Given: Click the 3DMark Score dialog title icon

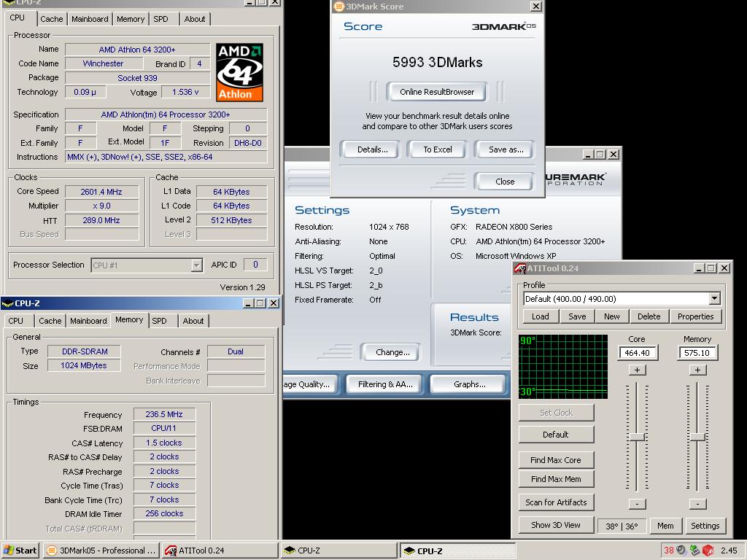Looking at the screenshot, I should 338,6.
